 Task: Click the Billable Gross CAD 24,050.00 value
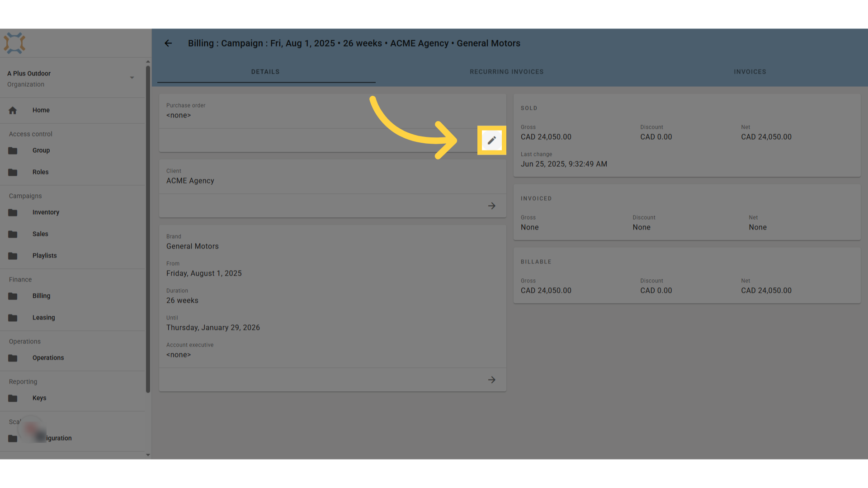tap(546, 291)
